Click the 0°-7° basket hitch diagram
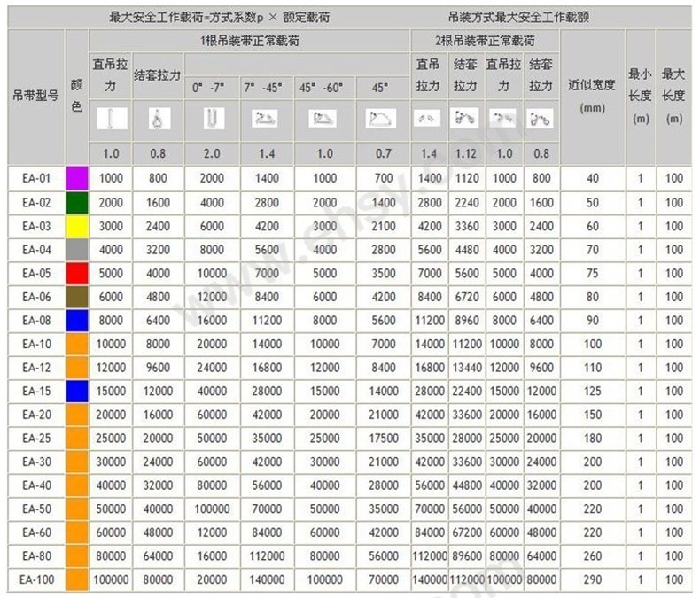 pos(214,119)
